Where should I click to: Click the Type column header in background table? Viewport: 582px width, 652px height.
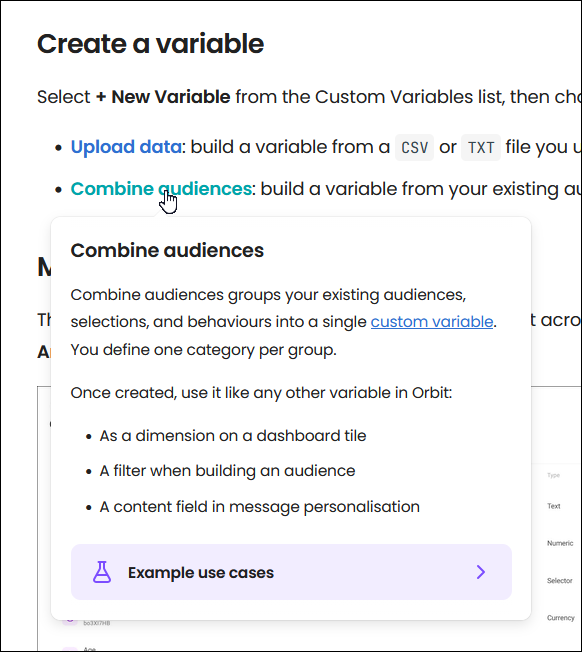553,475
